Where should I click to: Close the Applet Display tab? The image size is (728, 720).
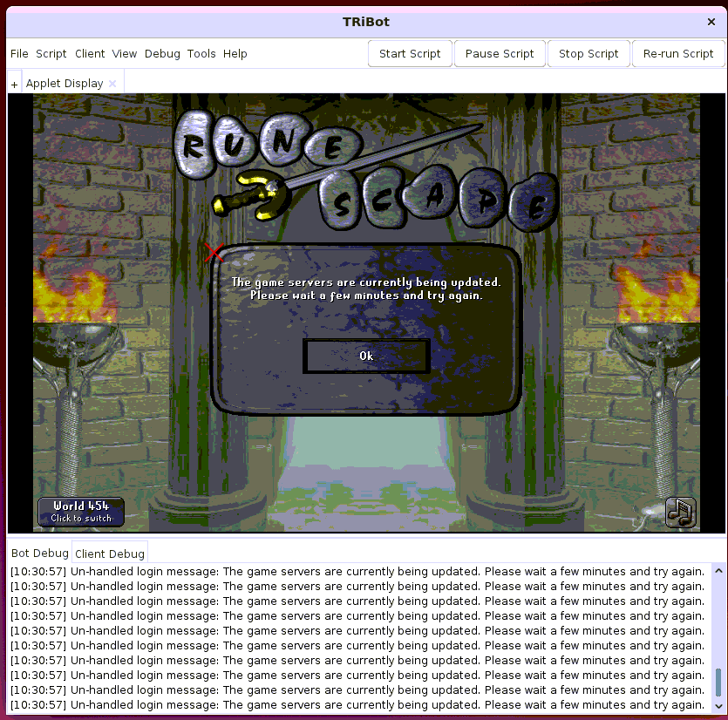pos(112,84)
